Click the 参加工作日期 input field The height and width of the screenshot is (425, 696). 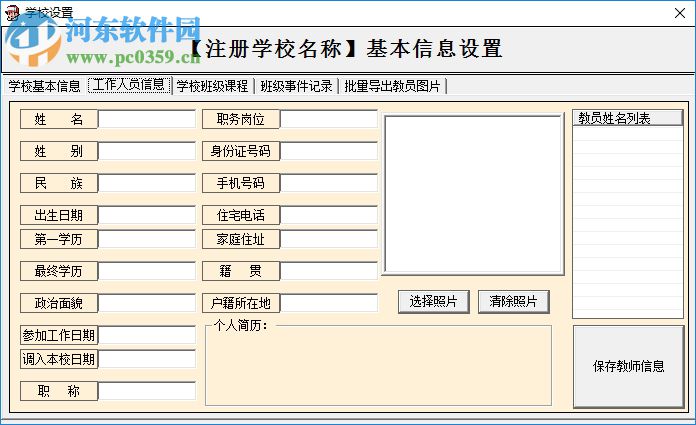pos(146,335)
